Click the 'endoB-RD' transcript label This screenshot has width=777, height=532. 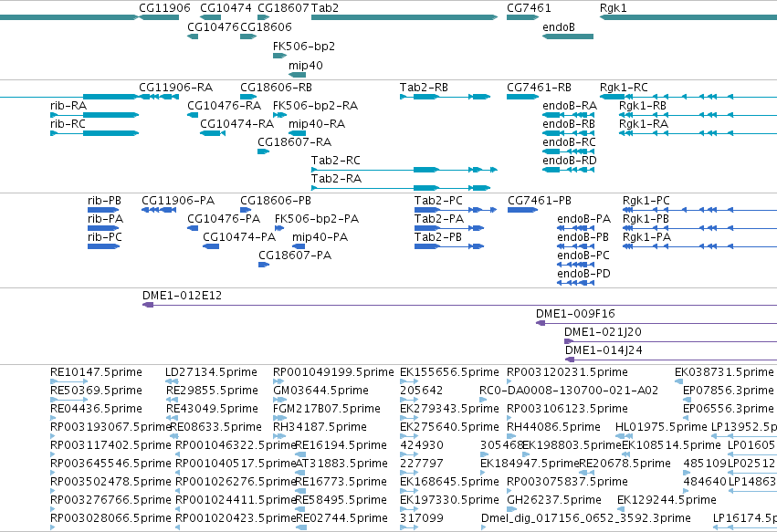[570, 161]
